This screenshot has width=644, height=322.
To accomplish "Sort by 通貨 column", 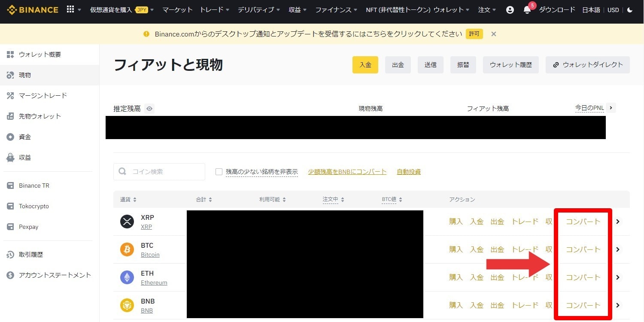I will [x=128, y=200].
